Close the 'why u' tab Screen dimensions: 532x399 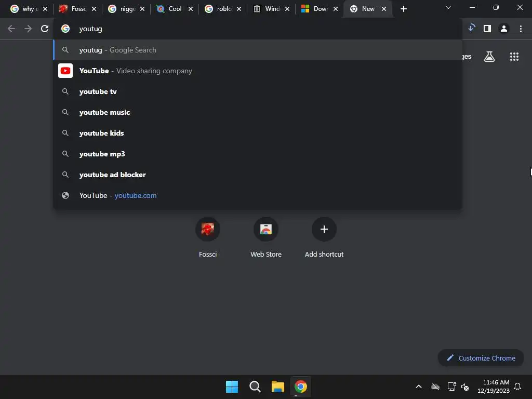(45, 9)
